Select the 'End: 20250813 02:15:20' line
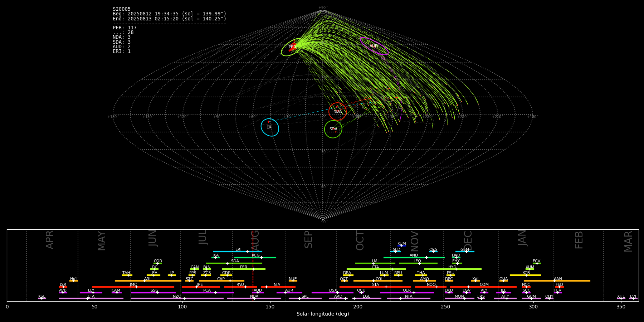Viewport: 644px width, 322px height. (170, 19)
